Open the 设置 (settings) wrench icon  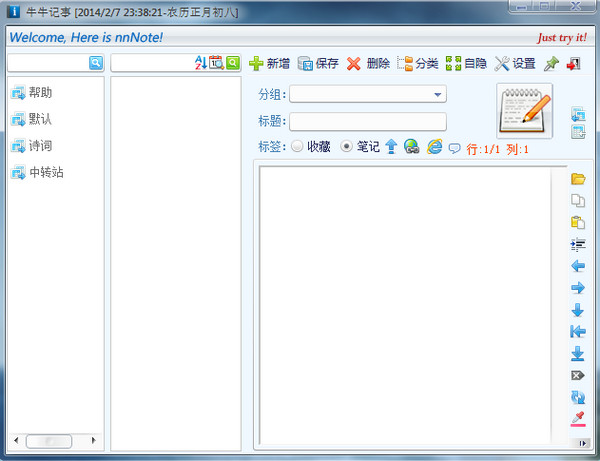coord(514,64)
